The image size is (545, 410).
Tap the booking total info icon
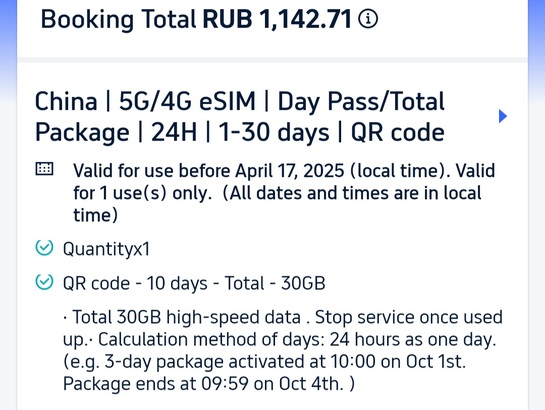coord(368,19)
